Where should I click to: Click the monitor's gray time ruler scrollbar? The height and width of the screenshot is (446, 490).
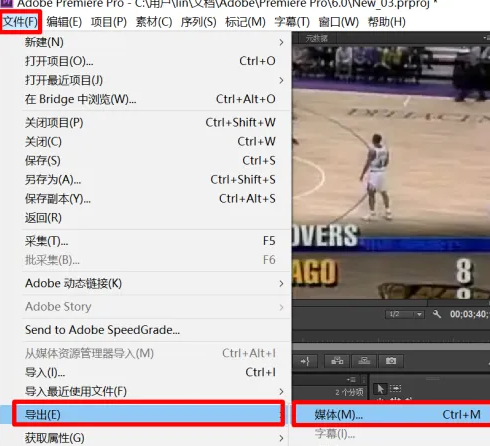point(391,346)
